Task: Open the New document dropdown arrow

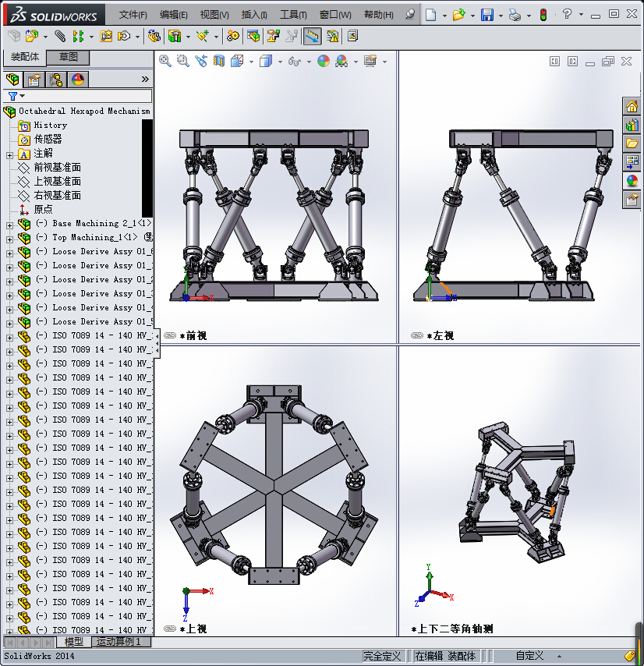Action: click(444, 16)
